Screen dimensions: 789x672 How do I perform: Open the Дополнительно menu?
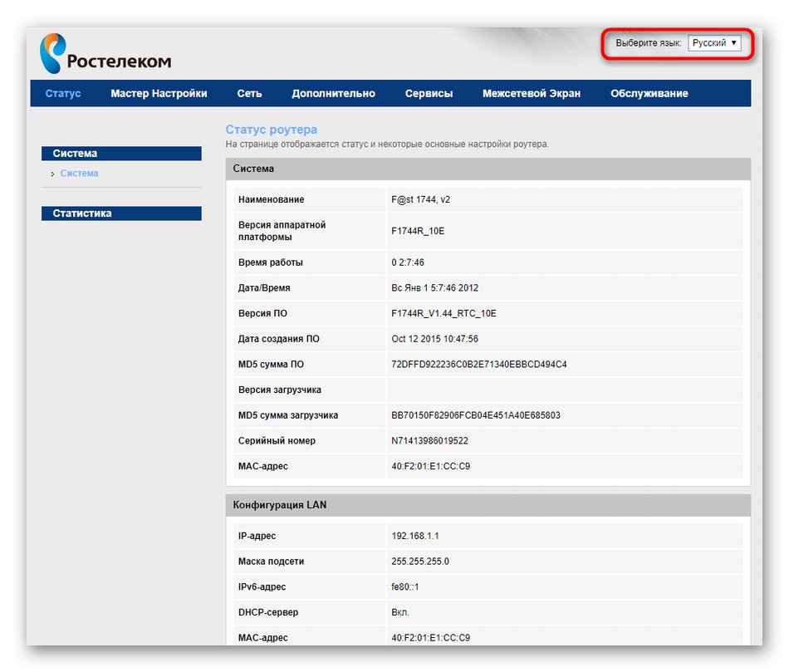[334, 94]
